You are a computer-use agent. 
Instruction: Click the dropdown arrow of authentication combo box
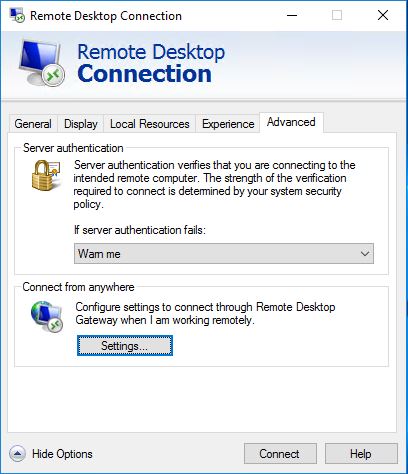pos(365,254)
